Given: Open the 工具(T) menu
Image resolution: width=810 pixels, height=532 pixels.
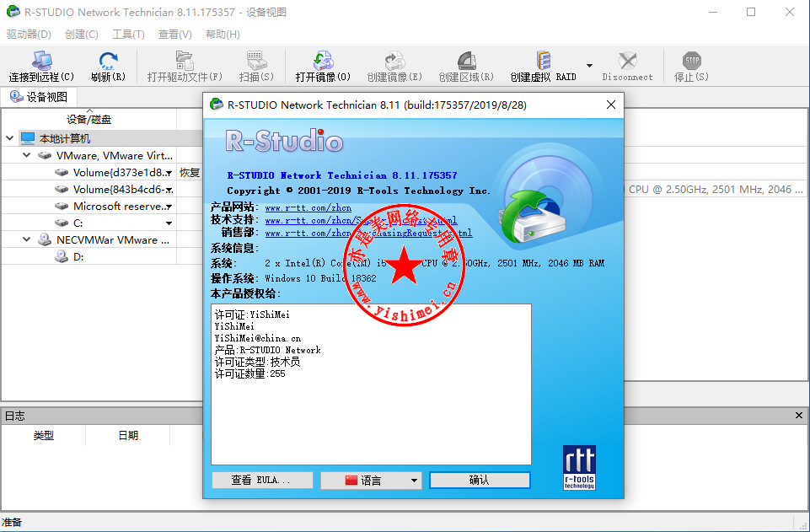Looking at the screenshot, I should [x=128, y=34].
